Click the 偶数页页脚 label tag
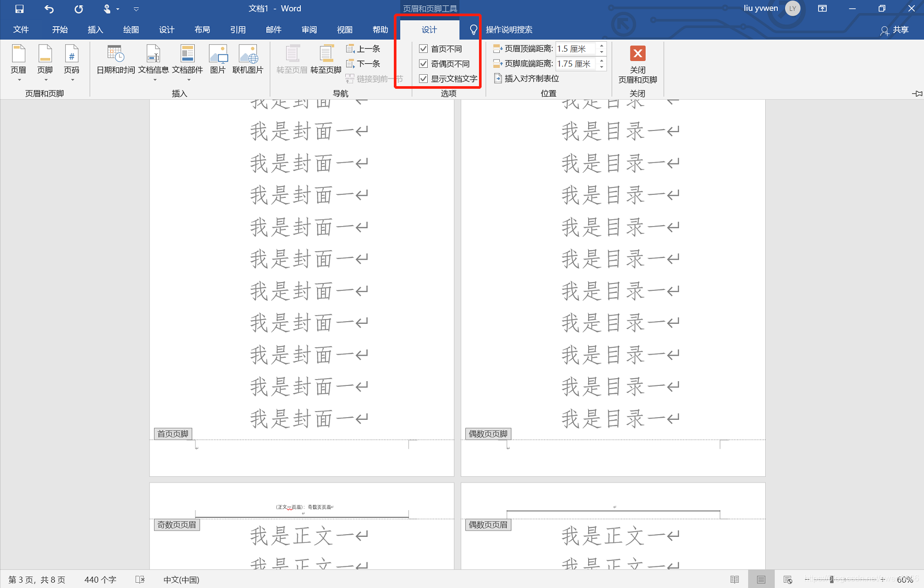This screenshot has height=588, width=924. [x=488, y=434]
